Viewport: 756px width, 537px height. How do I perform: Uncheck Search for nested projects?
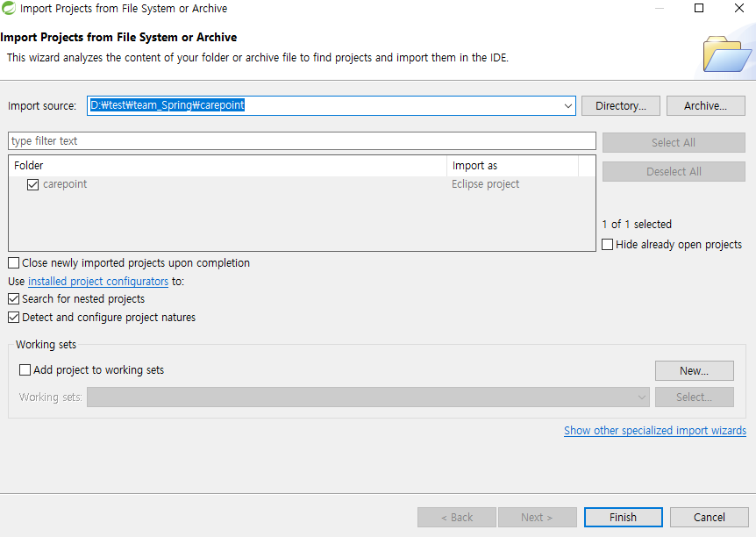[13, 299]
